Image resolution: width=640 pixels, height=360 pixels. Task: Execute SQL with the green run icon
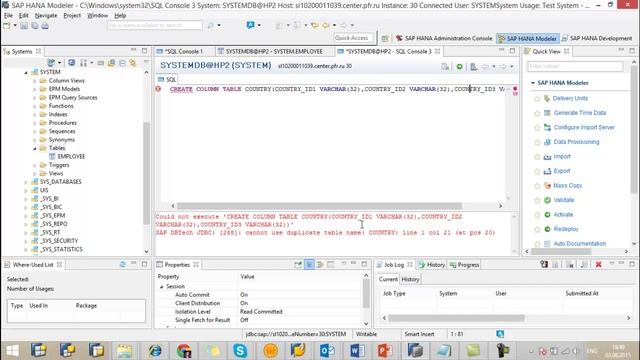pos(460,67)
